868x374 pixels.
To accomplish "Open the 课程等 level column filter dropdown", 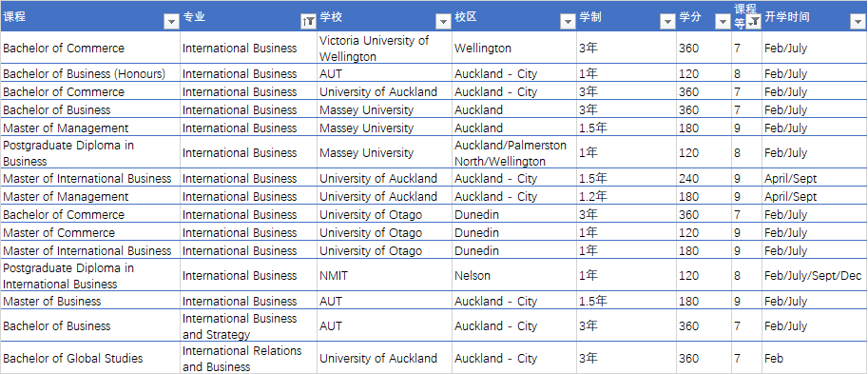I will pos(753,22).
